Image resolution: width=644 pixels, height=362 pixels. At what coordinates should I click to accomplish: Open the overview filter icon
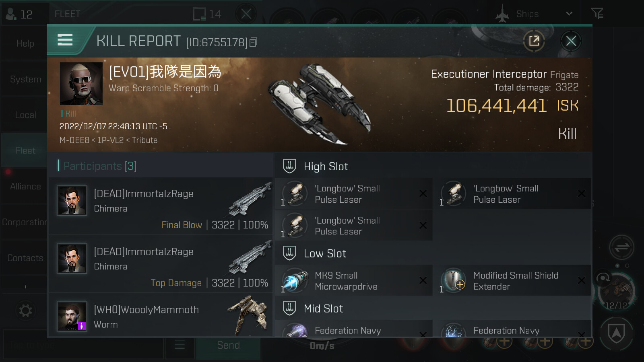point(597,14)
